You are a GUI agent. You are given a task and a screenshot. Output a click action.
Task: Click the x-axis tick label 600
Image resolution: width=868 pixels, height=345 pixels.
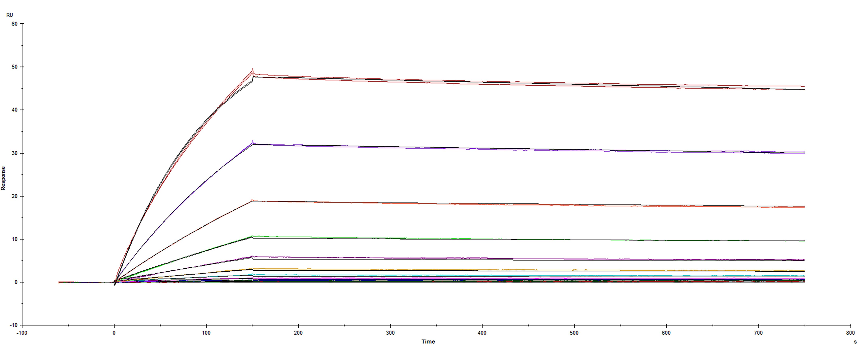[x=666, y=333]
